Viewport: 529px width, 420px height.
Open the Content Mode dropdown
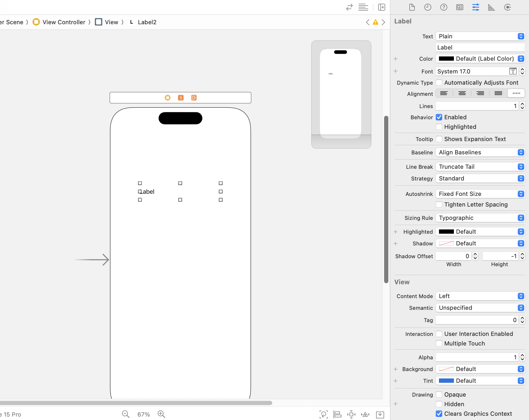[x=480, y=296]
